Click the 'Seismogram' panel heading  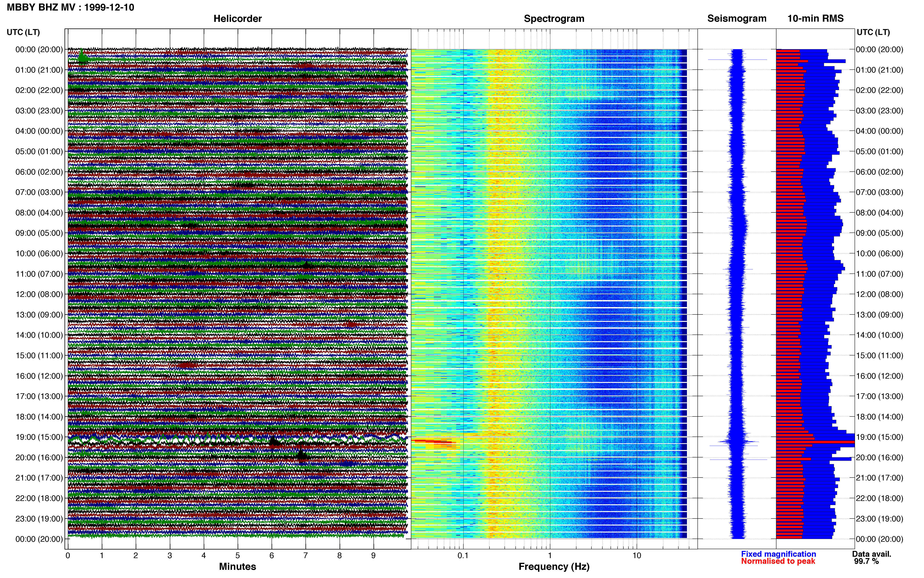736,18
